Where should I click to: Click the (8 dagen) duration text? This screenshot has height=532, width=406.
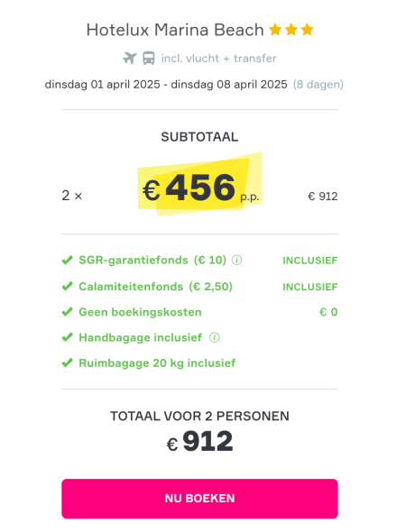(318, 85)
